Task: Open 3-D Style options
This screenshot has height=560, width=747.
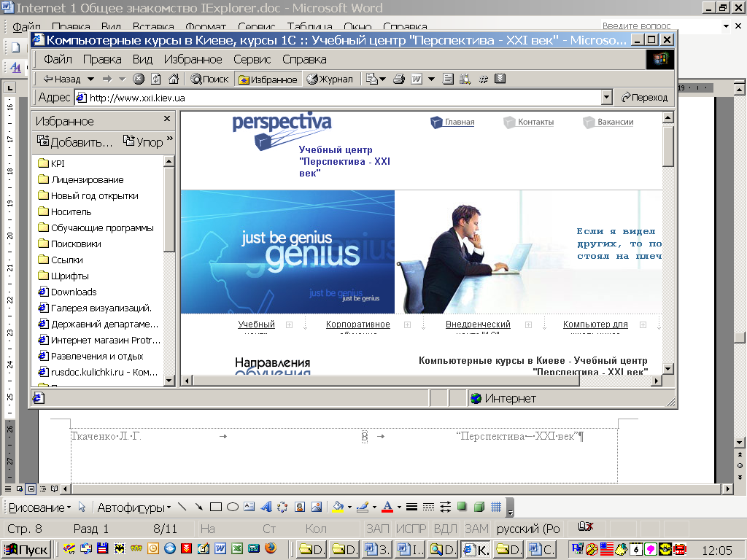Action: pyautogui.click(x=479, y=507)
